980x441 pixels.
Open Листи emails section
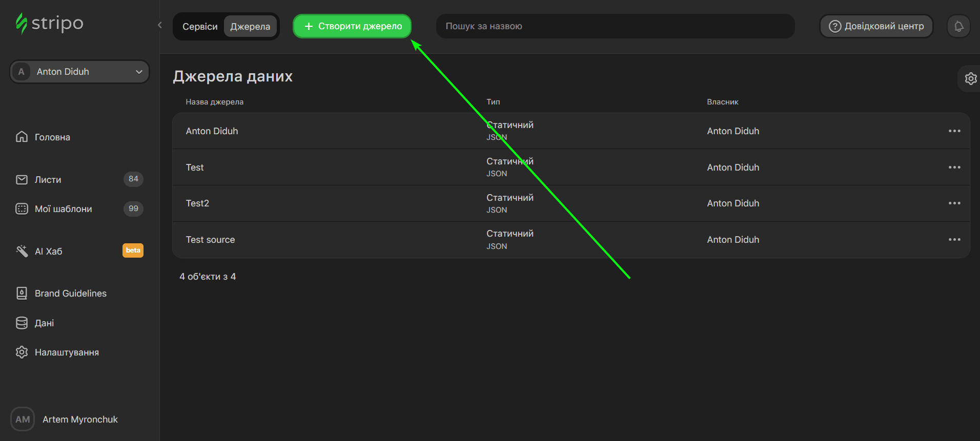pos(48,180)
